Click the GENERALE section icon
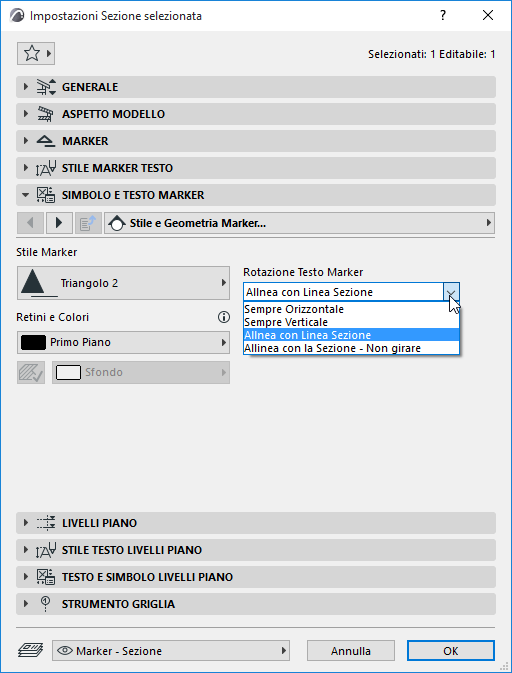Viewport: 512px width, 673px height. pyautogui.click(x=46, y=87)
